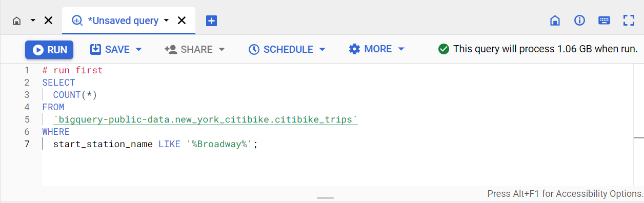Toggle full screen editor icon
The height and width of the screenshot is (203, 644).
[629, 21]
